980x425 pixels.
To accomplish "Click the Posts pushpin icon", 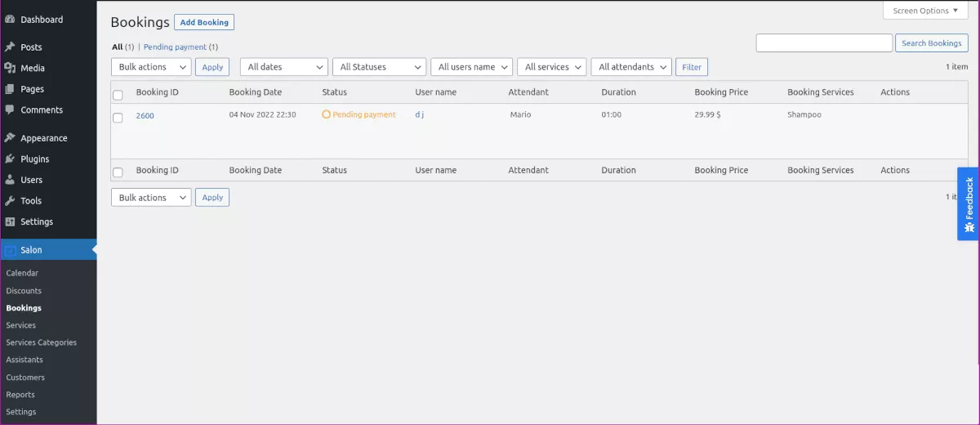I will point(10,47).
